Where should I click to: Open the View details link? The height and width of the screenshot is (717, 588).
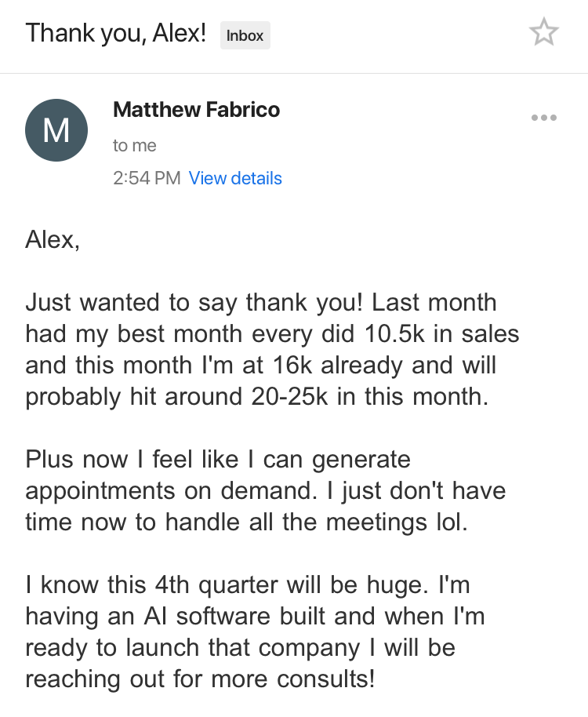[235, 178]
